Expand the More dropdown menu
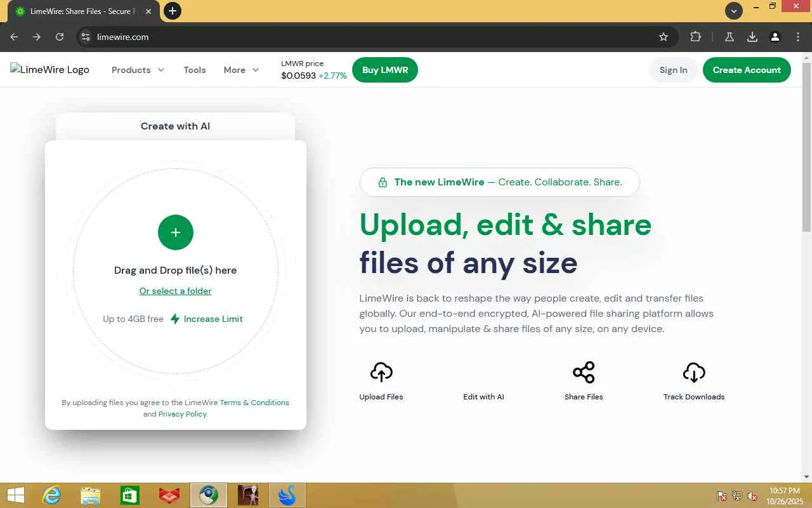Screen dimensions: 812x508 point(241,70)
